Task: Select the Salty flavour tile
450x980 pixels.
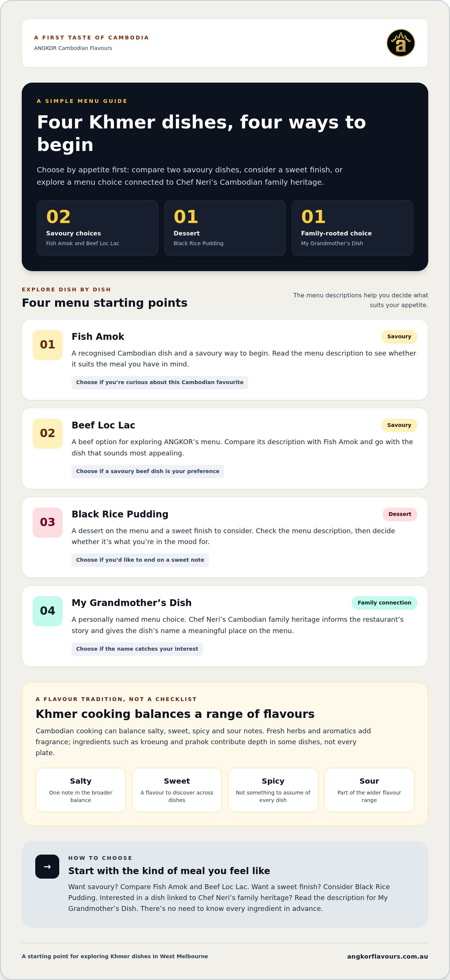Action: tap(81, 790)
